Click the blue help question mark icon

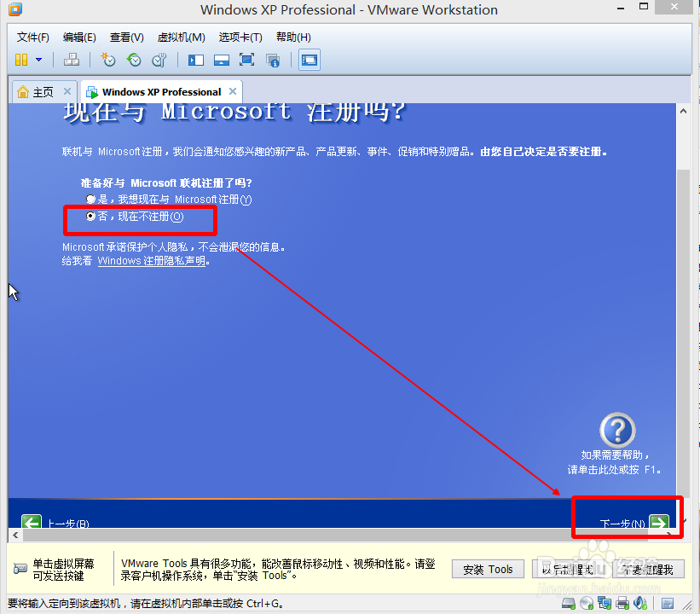[617, 430]
